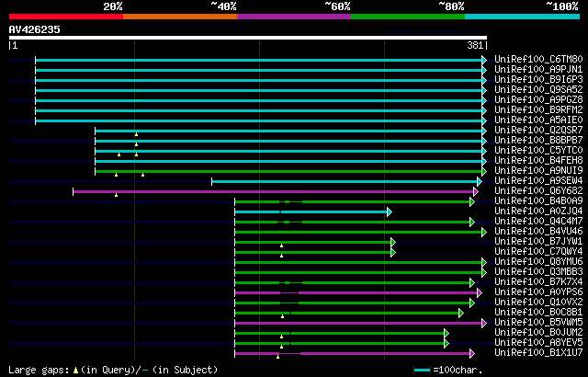Viewport: 588px width, 377px height.
Task: Click the yellow gap marker under B1X1U7 bar
Action: [x=277, y=357]
